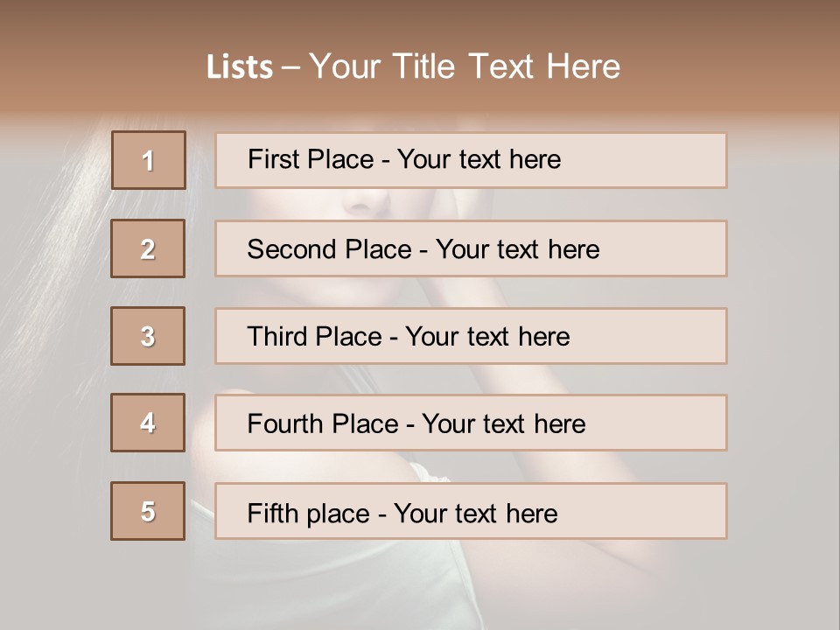Click the number 1 box

[149, 160]
